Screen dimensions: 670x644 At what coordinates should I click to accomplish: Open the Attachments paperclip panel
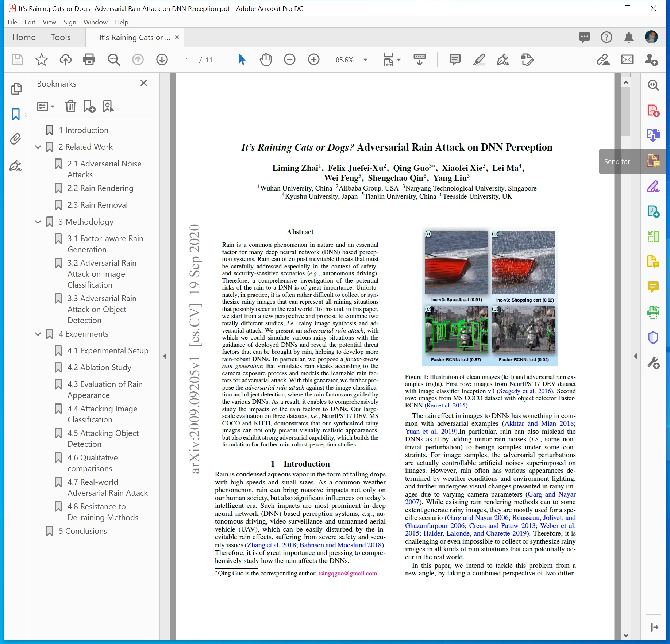click(x=16, y=139)
